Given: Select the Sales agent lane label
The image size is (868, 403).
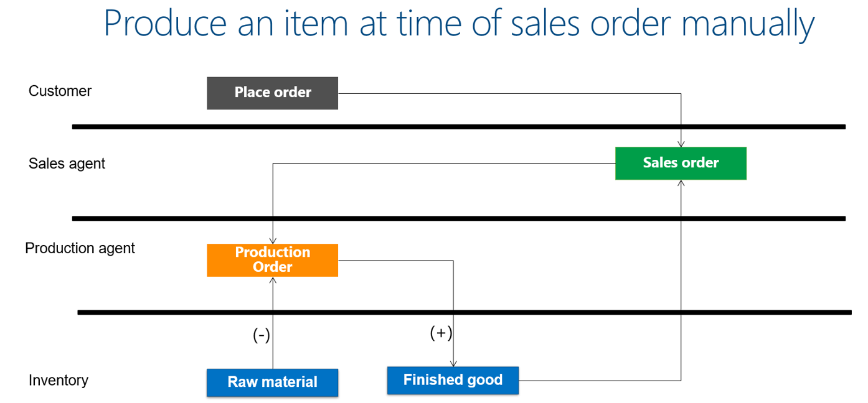Looking at the screenshot, I should 67,164.
